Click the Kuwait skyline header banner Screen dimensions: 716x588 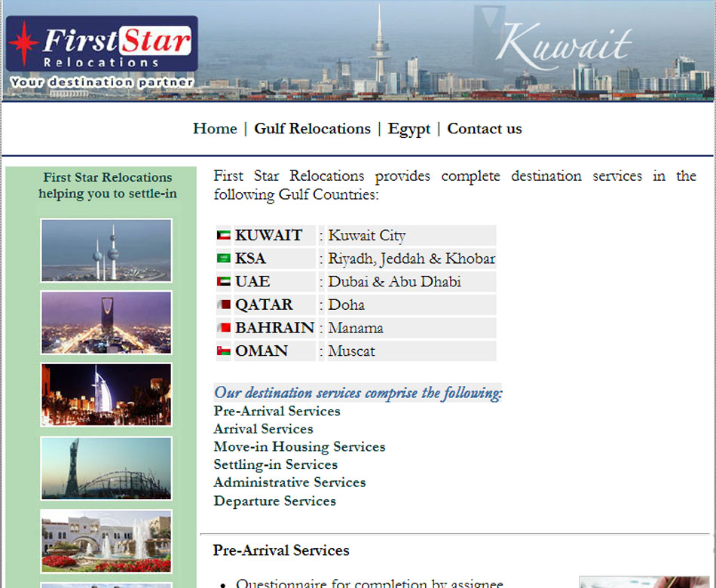[x=358, y=51]
